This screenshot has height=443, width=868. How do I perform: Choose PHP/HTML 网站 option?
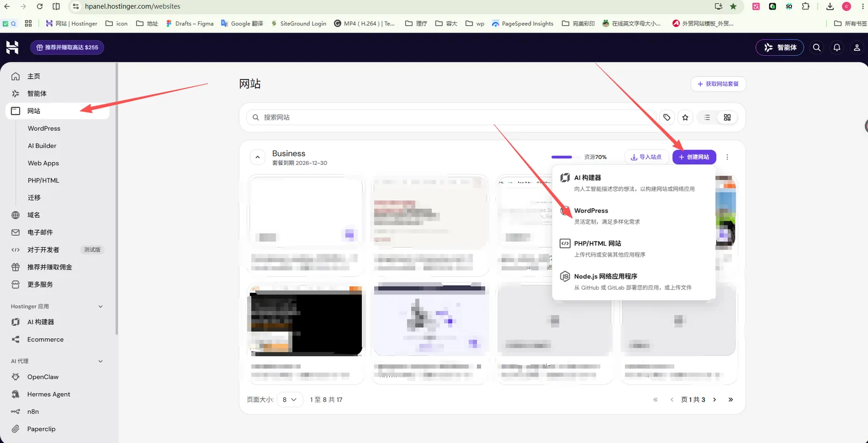pyautogui.click(x=634, y=249)
